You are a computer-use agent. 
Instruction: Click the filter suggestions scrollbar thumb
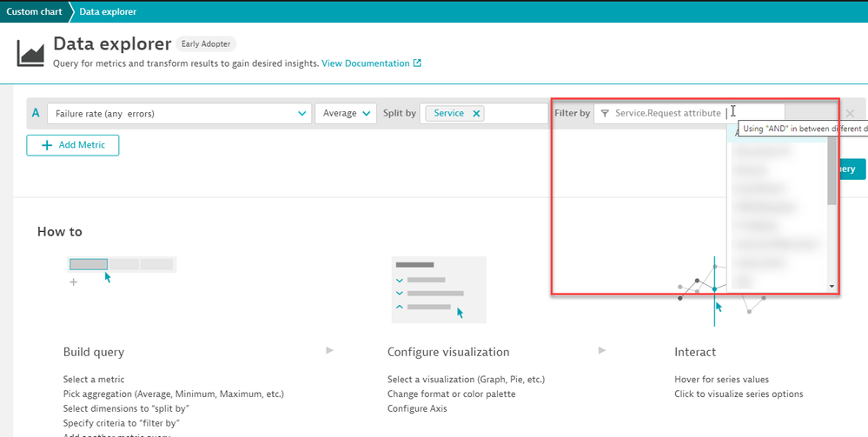coord(832,170)
